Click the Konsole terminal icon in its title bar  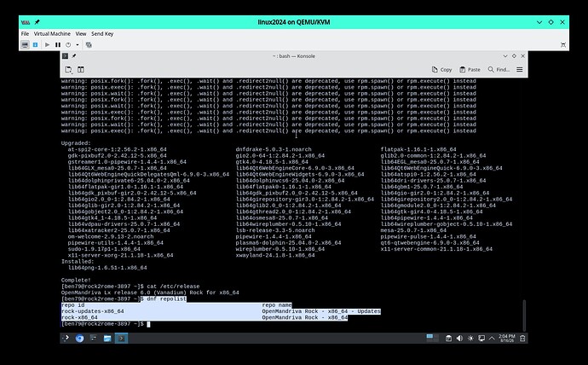click(x=66, y=56)
